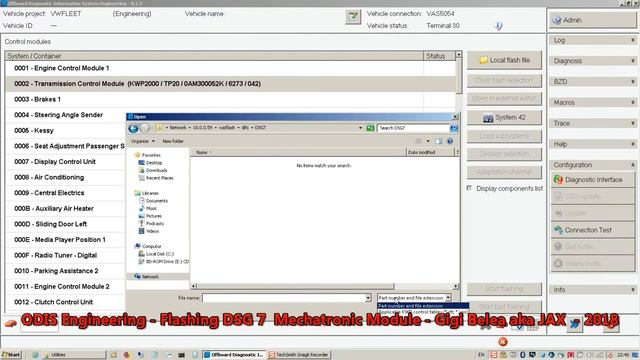This screenshot has height=360, width=640.
Task: Open Local Disk (C:)
Action: coord(156,254)
